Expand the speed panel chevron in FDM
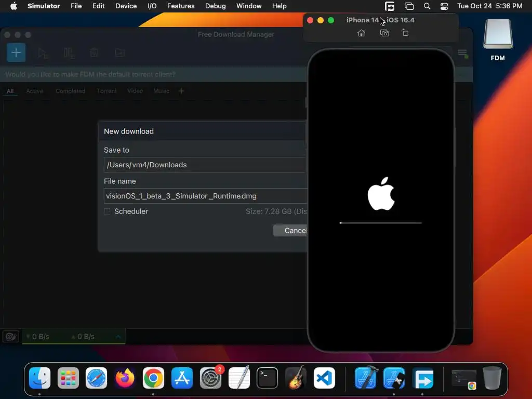The height and width of the screenshot is (399, 532). [118, 337]
